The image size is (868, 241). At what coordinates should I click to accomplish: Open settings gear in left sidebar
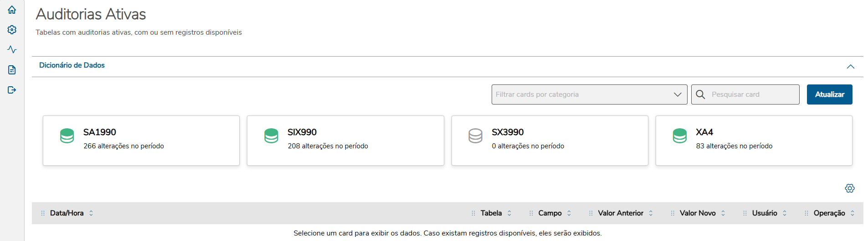12,30
